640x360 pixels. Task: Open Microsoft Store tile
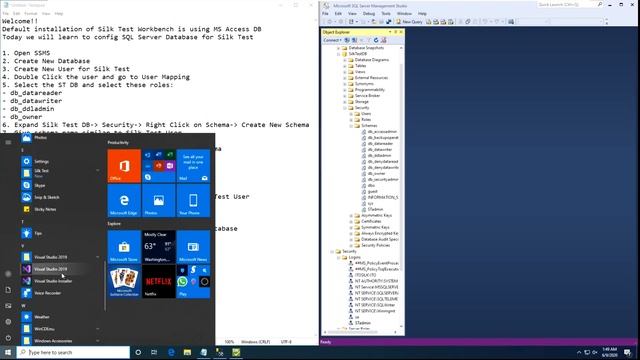coord(124,247)
